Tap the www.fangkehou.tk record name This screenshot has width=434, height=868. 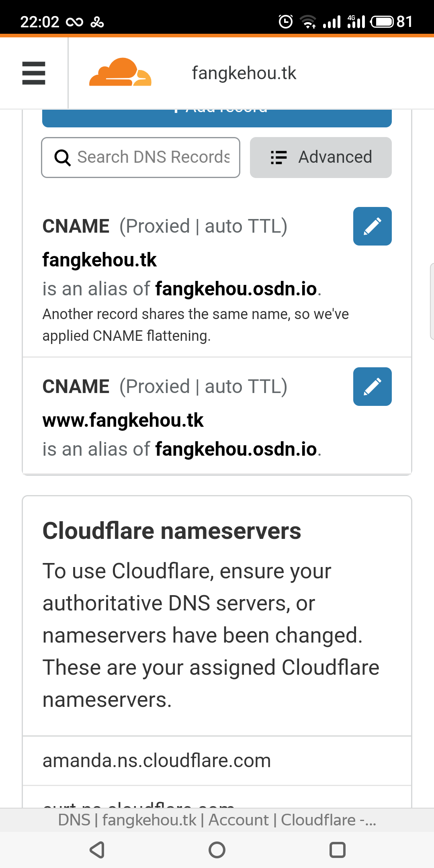[x=123, y=420]
